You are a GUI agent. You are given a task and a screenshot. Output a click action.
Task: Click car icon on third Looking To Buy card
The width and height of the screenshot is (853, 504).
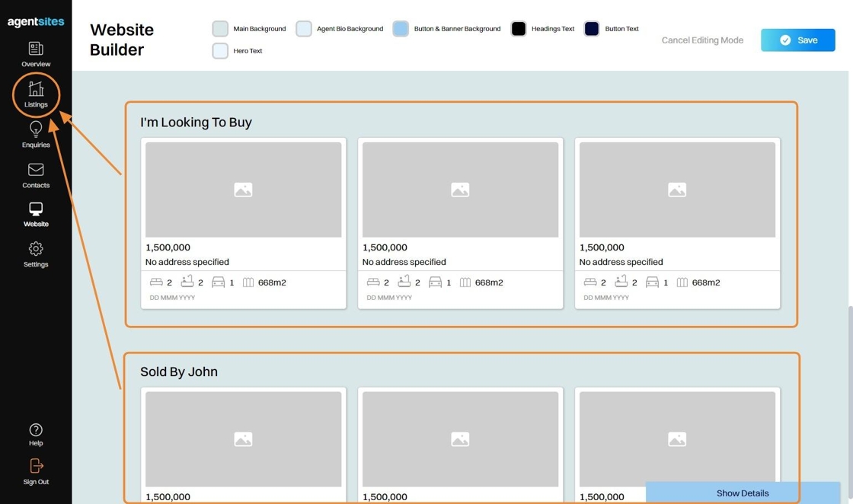tap(652, 282)
